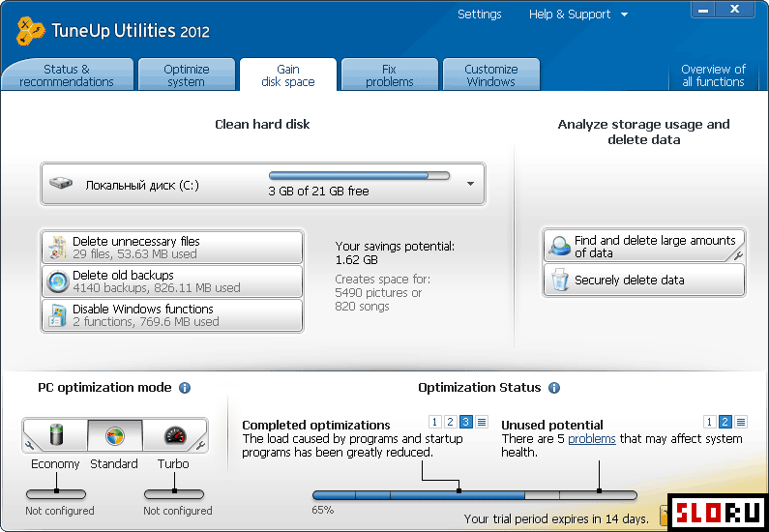Show list view of Completed optimizations

click(x=482, y=422)
